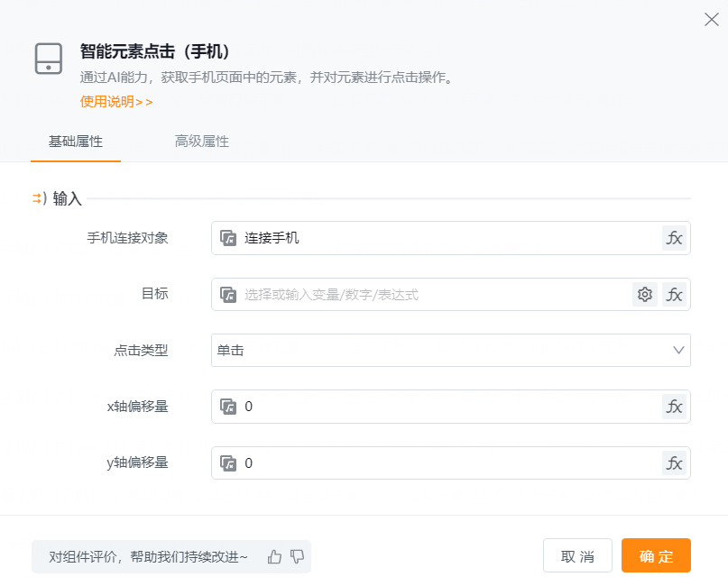Click variable picker icon in x轴偏移量 field
The image size is (728, 586).
click(x=228, y=407)
